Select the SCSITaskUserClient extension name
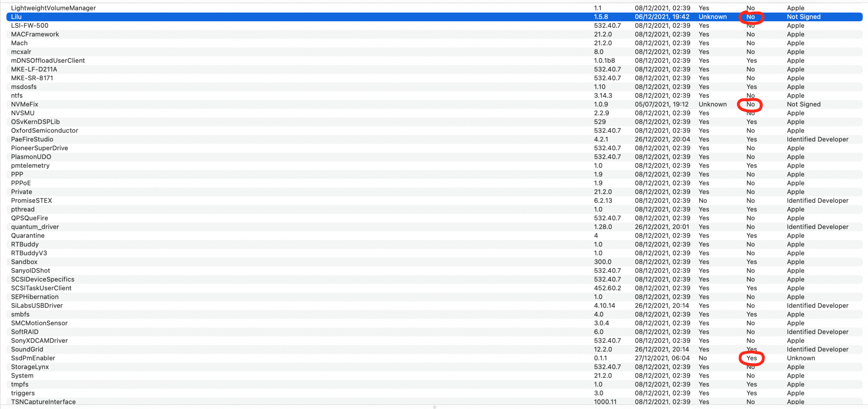This screenshot has width=868, height=409. (x=41, y=288)
